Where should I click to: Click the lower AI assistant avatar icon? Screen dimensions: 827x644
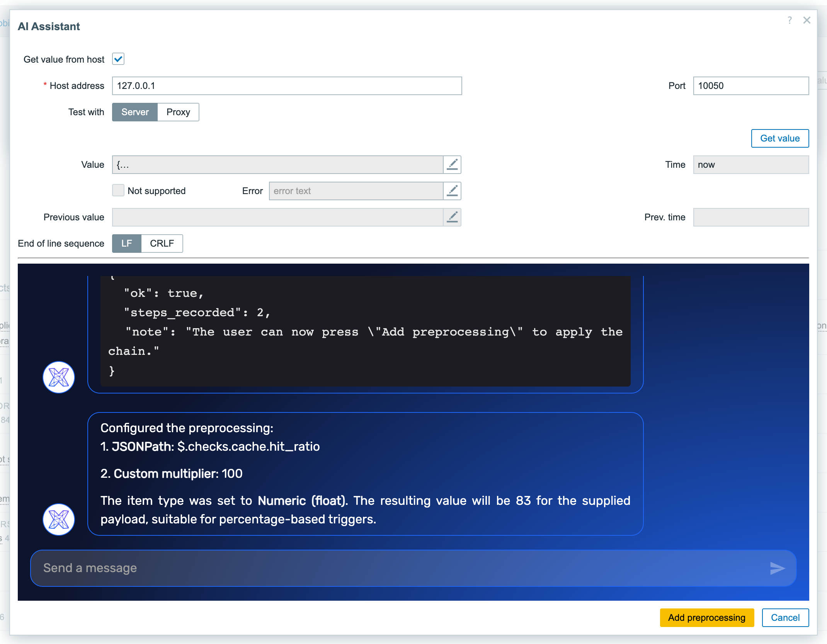[x=59, y=520]
